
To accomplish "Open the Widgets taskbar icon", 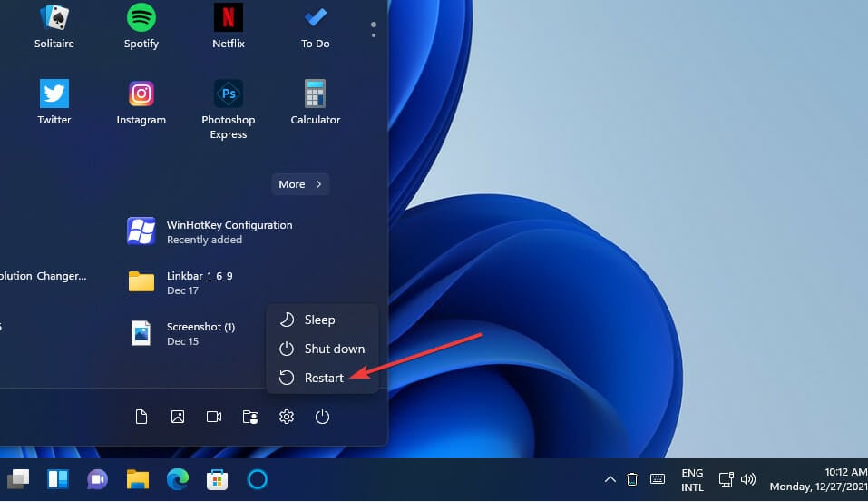I will tap(58, 479).
